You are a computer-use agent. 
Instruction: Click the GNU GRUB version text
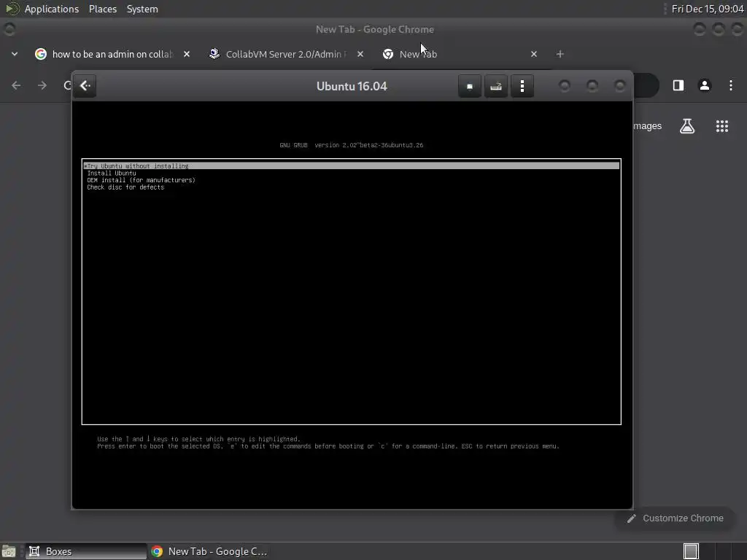(x=351, y=145)
